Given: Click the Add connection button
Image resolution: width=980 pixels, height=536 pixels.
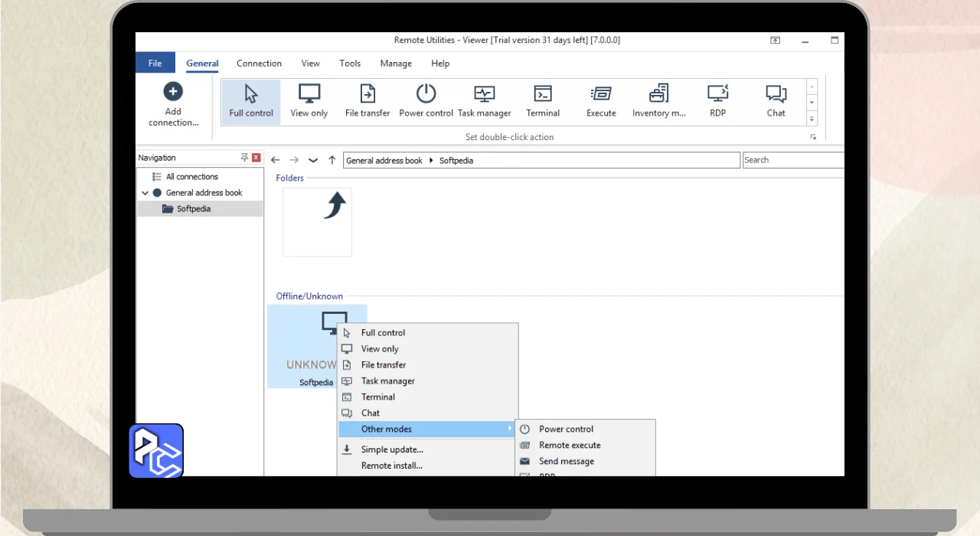Looking at the screenshot, I should [x=173, y=104].
